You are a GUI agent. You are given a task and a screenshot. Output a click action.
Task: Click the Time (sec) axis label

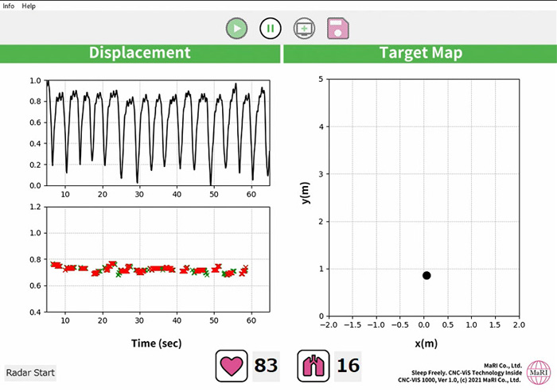156,343
